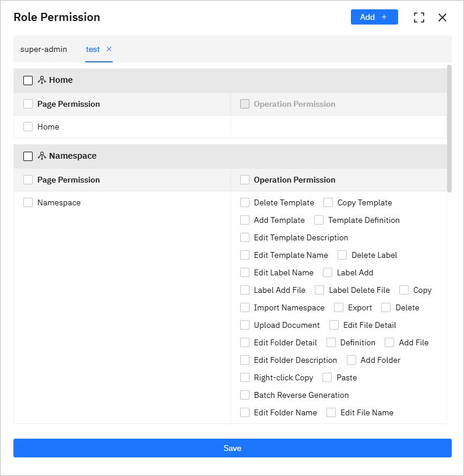Viewport: 464px width, 476px height.
Task: Click the plus icon on Add button
Action: pos(384,17)
